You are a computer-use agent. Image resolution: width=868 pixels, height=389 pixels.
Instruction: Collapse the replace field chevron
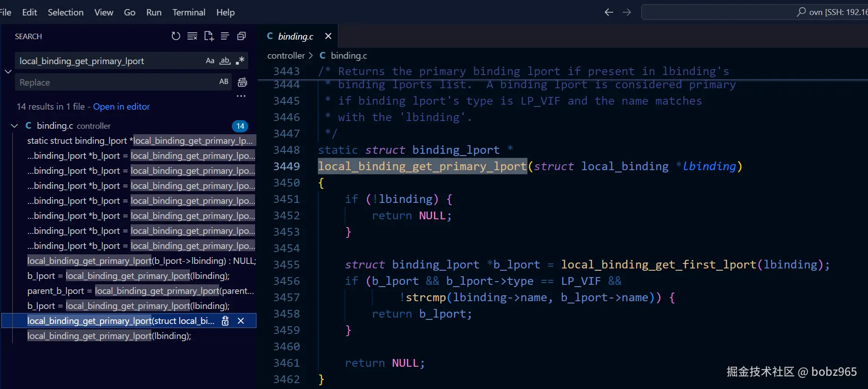8,71
